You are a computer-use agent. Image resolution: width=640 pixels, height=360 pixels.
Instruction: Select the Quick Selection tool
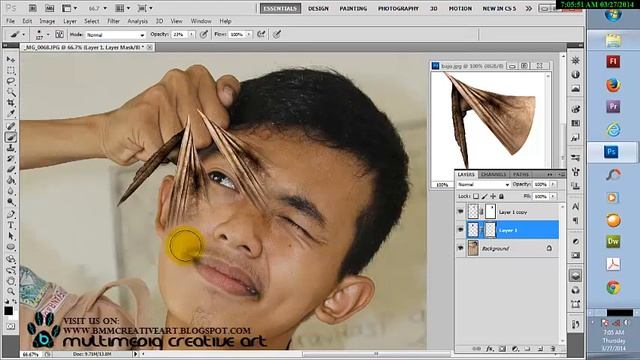[x=11, y=91]
